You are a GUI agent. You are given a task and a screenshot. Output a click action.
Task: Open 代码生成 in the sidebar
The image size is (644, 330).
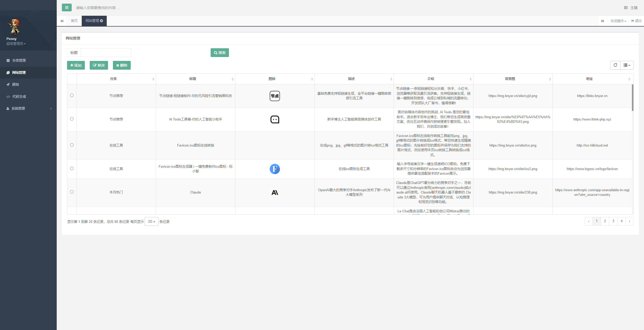point(19,96)
